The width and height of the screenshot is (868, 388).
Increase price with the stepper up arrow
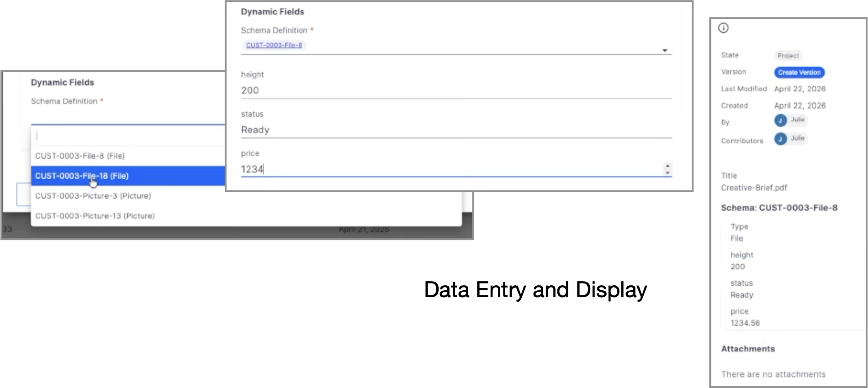[x=667, y=166]
